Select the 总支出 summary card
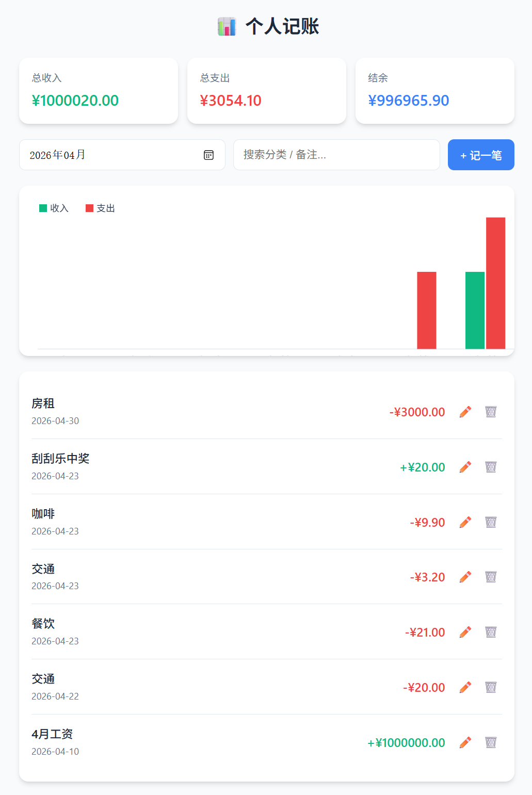Image resolution: width=532 pixels, height=795 pixels. 266,91
